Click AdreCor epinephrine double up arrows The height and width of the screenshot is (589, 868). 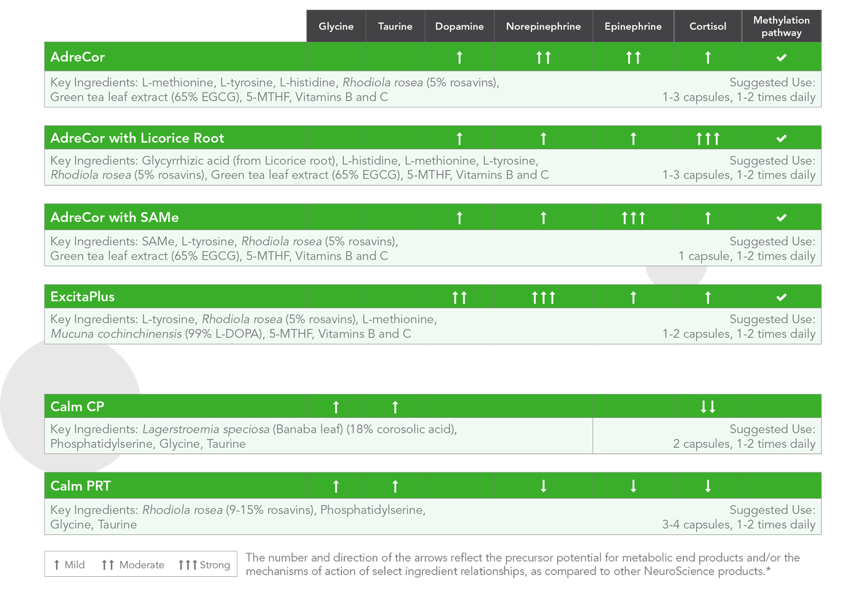633,57
